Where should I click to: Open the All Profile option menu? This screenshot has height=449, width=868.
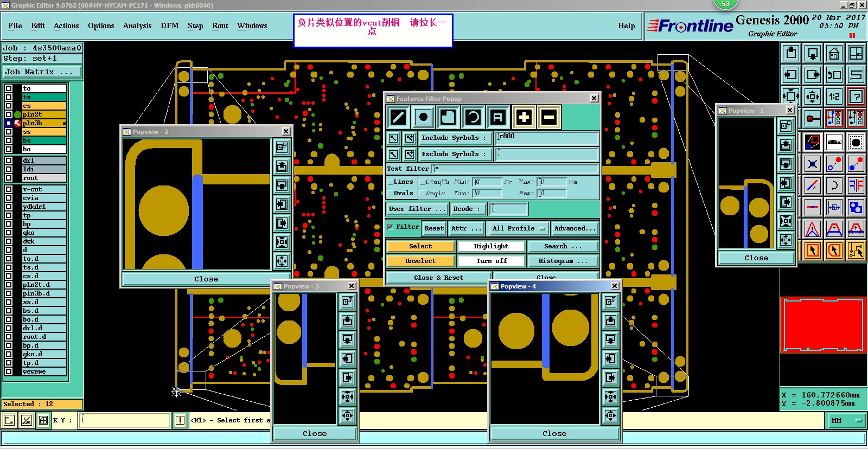519,228
